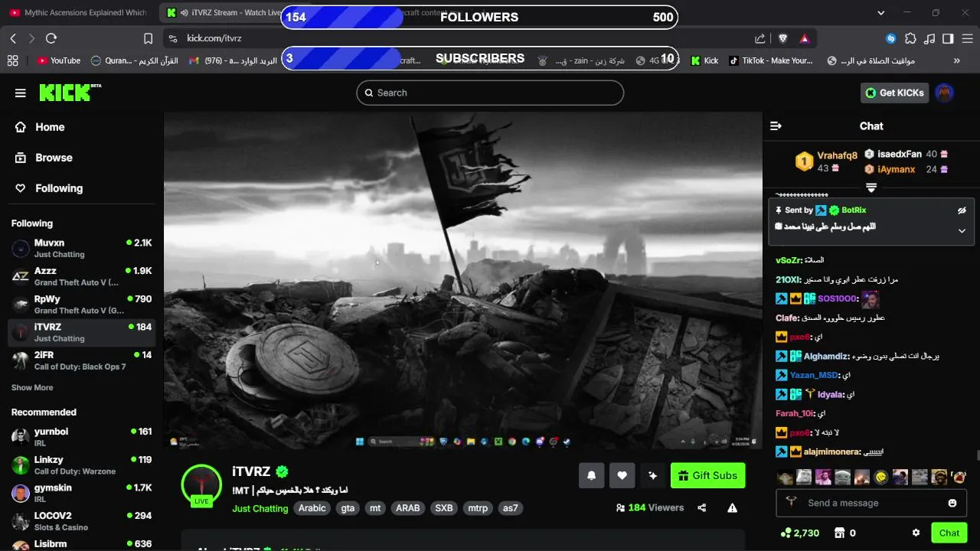This screenshot has width=980, height=551.
Task: Open the user profile avatar menu
Action: (945, 93)
